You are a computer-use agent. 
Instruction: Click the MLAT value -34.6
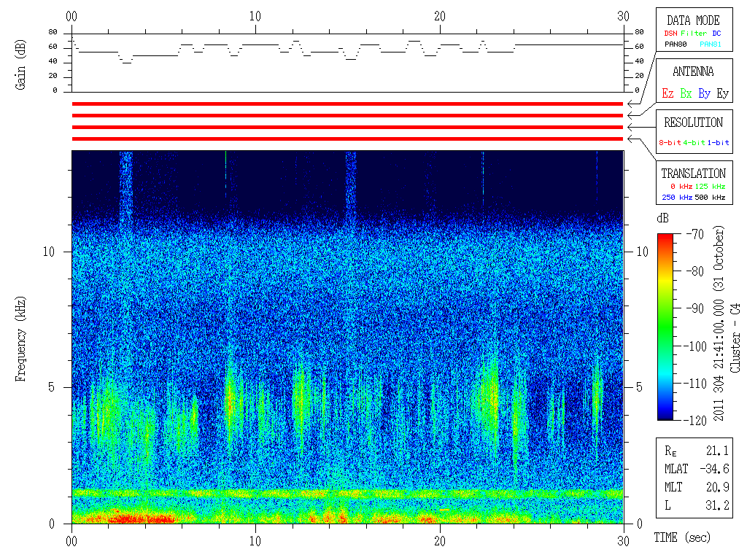pos(715,469)
